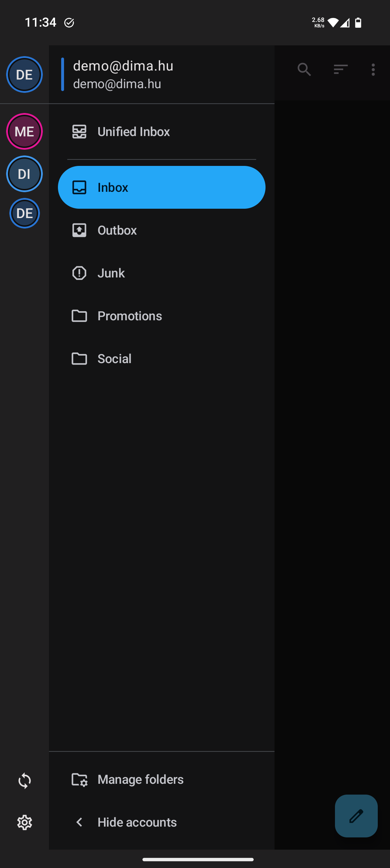
Task: Open the three-dot overflow menu
Action: (x=373, y=69)
